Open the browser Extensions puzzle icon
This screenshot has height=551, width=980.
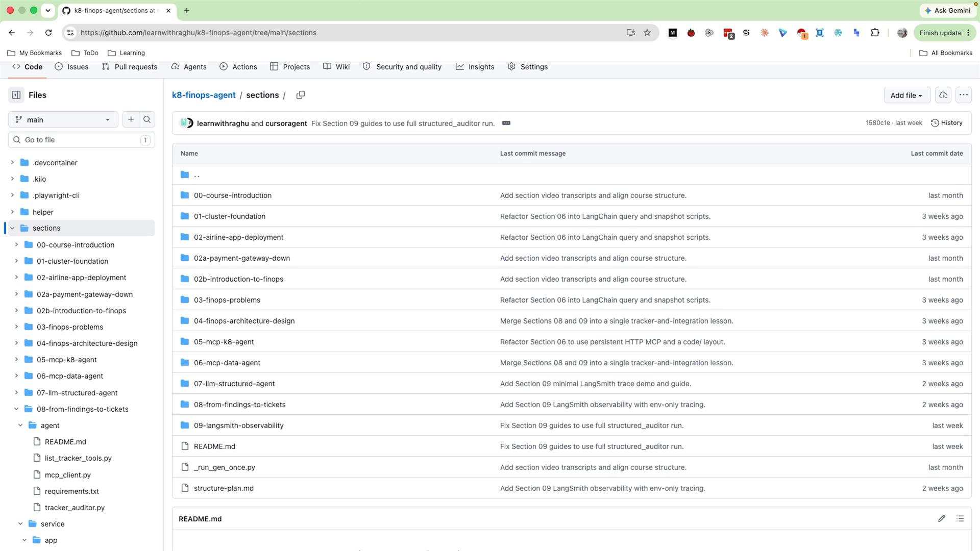pyautogui.click(x=875, y=33)
